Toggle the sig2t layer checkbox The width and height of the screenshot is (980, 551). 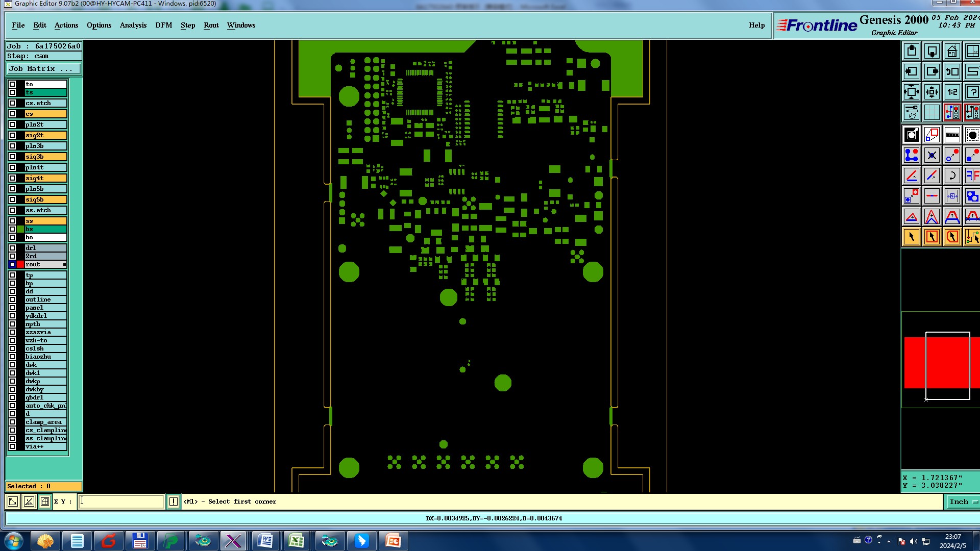click(12, 135)
